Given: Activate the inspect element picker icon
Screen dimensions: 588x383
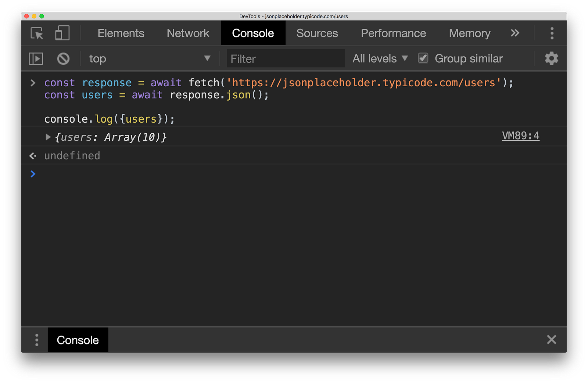Looking at the screenshot, I should click(37, 33).
